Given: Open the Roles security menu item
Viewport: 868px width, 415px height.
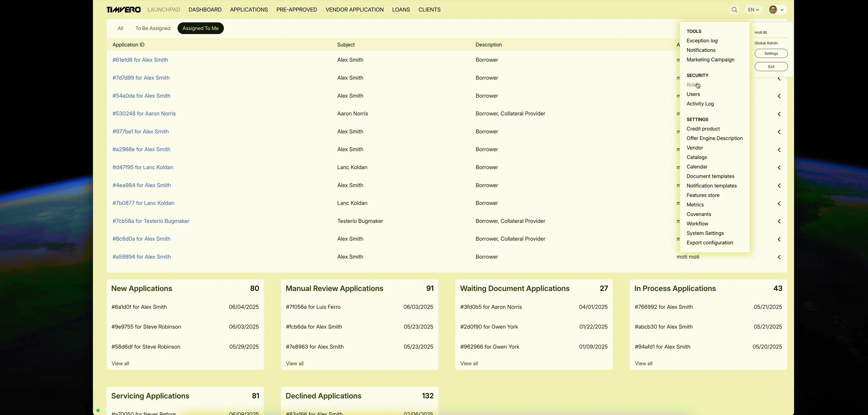Looking at the screenshot, I should 692,85.
